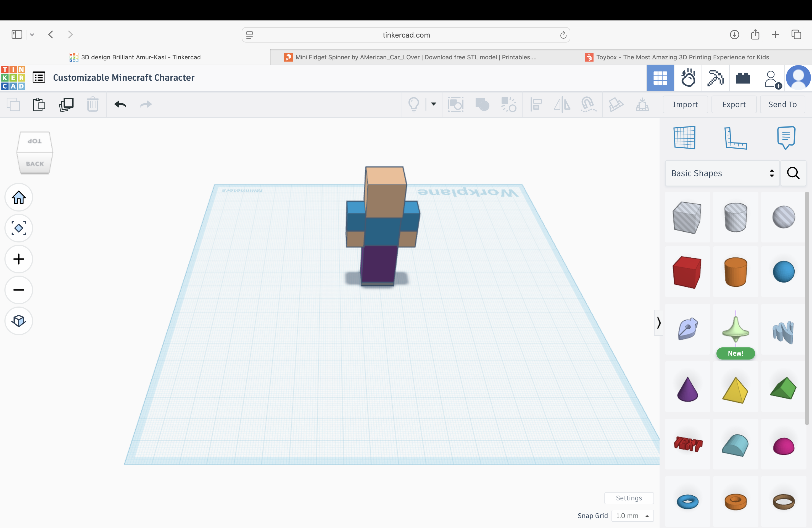Image resolution: width=812 pixels, height=528 pixels.
Task: Click the Send To button
Action: tap(782, 104)
